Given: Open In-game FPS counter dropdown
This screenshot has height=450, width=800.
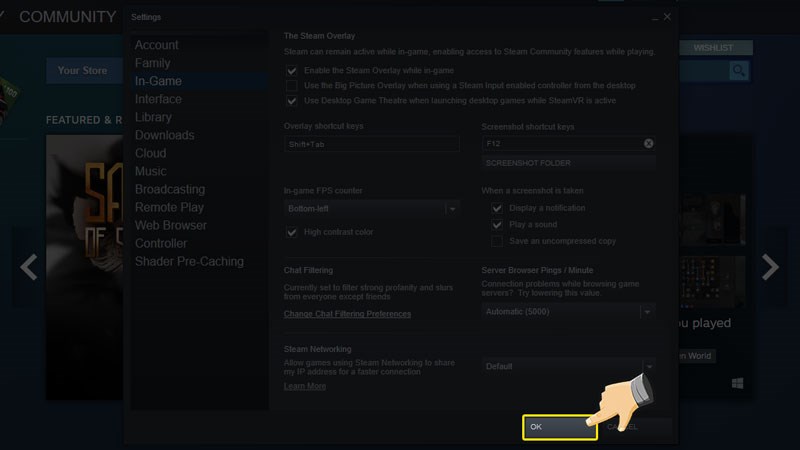Looking at the screenshot, I should pos(371,209).
